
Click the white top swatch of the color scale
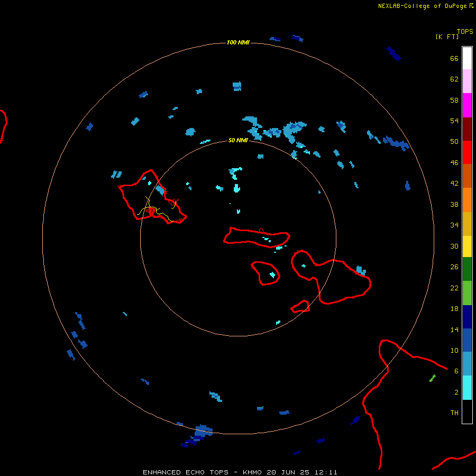(x=467, y=58)
